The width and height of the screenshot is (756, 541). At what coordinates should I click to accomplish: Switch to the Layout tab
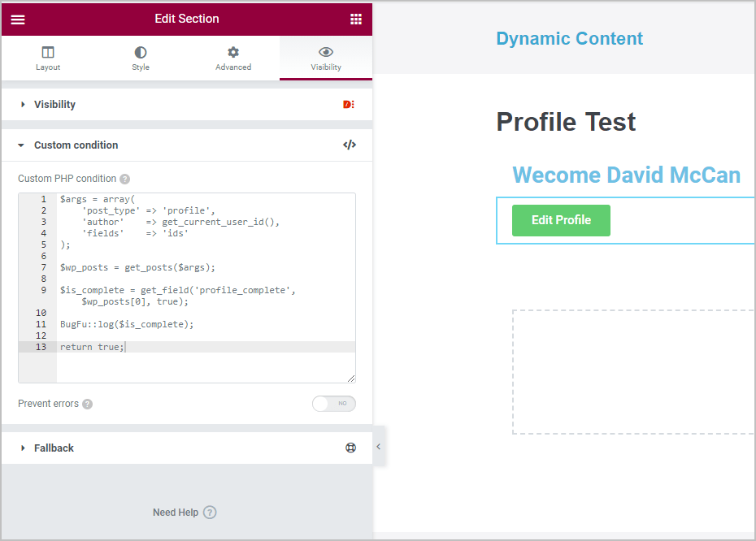[48, 58]
